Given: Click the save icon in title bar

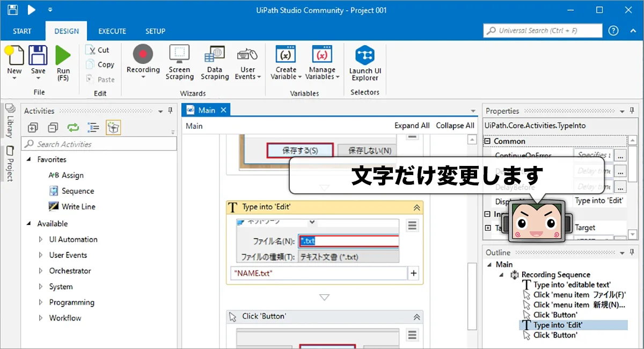Looking at the screenshot, I should point(12,10).
